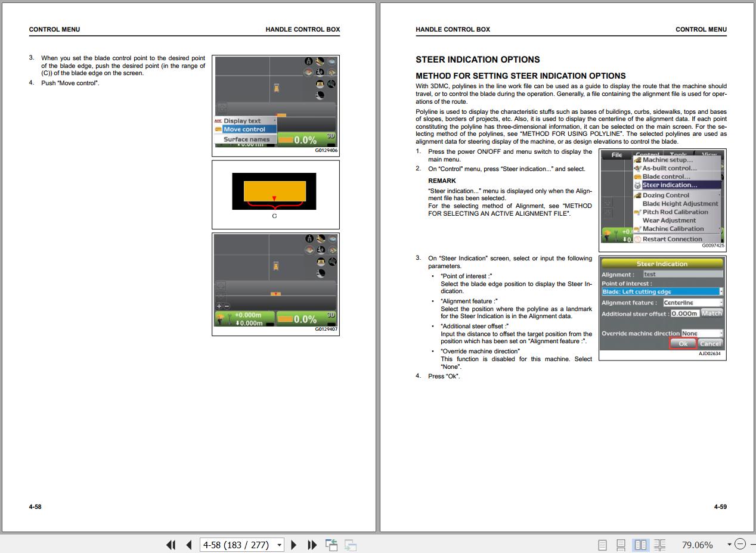This screenshot has height=553, width=756.
Task: Click the STEER INDICATION OPTIONS heading
Action: pos(478,60)
